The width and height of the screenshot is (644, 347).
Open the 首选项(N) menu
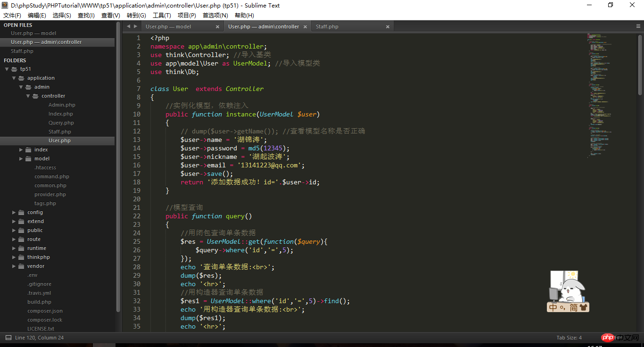click(x=215, y=16)
